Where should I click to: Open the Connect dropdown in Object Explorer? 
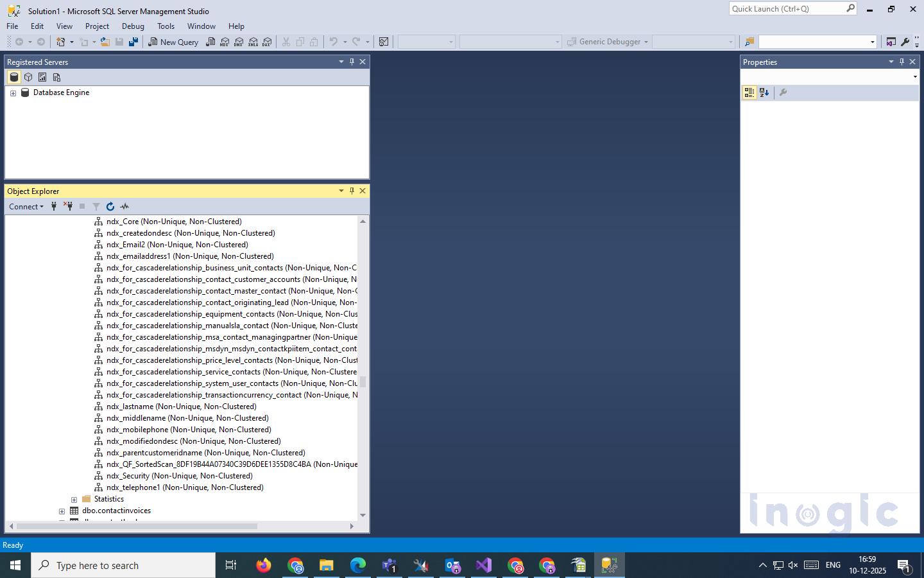[x=26, y=206]
